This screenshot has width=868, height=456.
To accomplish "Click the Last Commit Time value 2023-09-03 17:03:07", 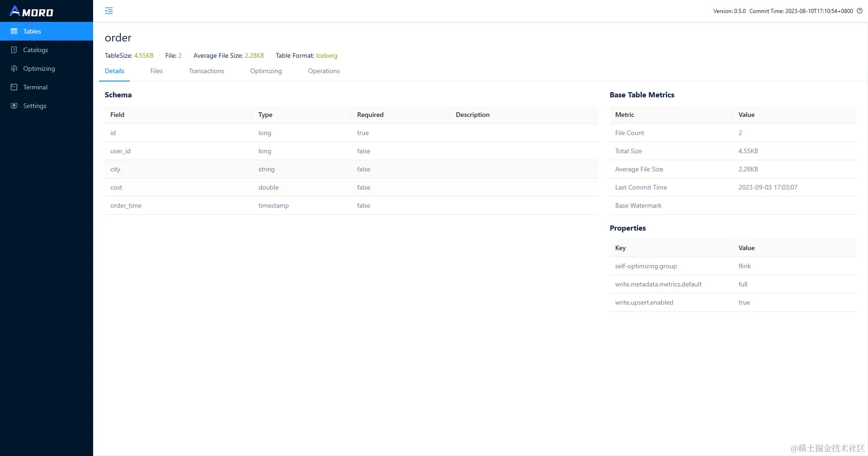I will coord(768,187).
